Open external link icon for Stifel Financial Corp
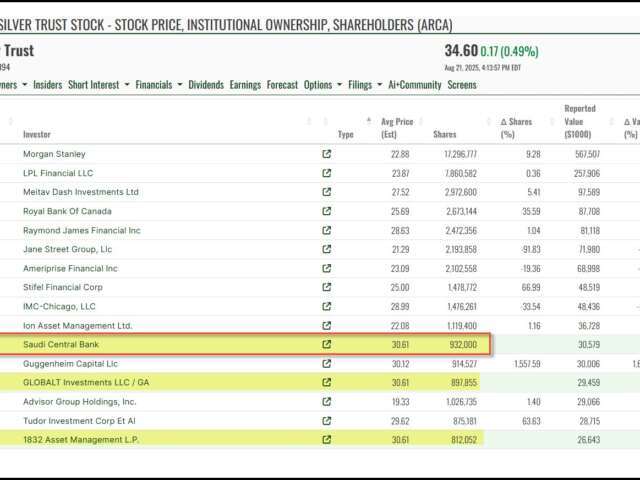Image resolution: width=640 pixels, height=480 pixels. [327, 287]
